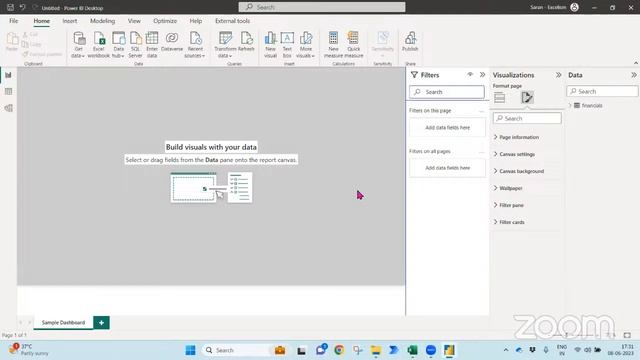Select the Sample Dashboard page tab
Viewport: 640px width, 360px height.
(x=63, y=322)
